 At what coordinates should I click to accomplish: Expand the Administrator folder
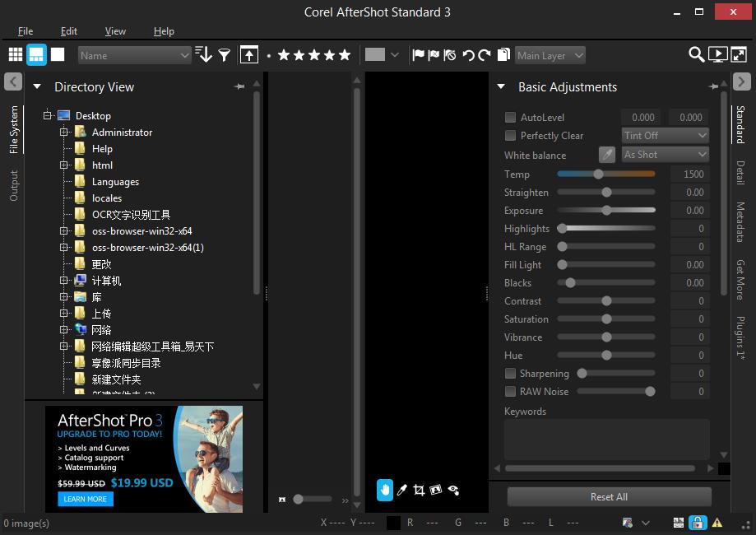point(63,133)
